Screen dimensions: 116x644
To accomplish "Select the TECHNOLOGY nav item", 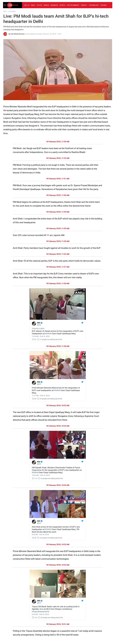I will pos(94,5).
